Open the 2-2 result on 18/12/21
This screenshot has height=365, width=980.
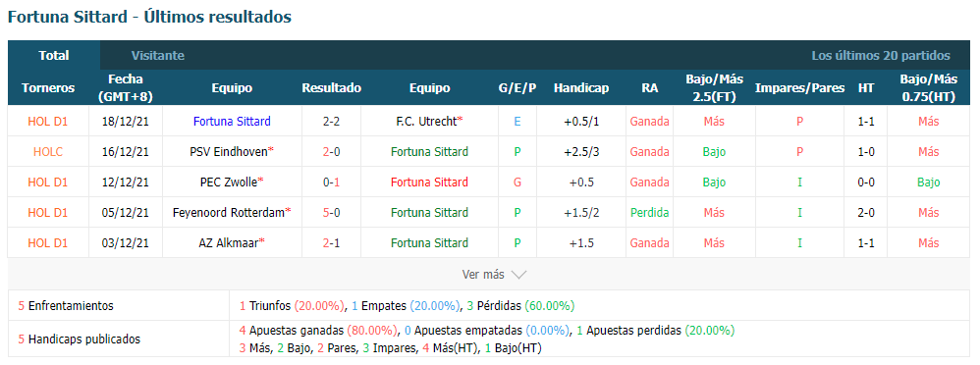pos(331,122)
